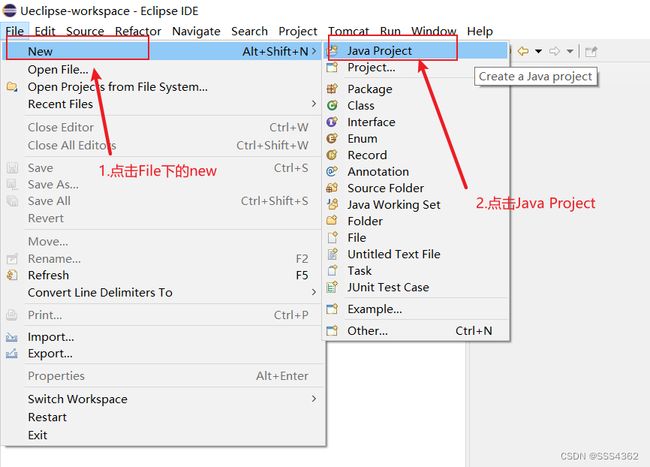The width and height of the screenshot is (650, 467).
Task: Expand the Recent Files submenu
Action: (314, 104)
